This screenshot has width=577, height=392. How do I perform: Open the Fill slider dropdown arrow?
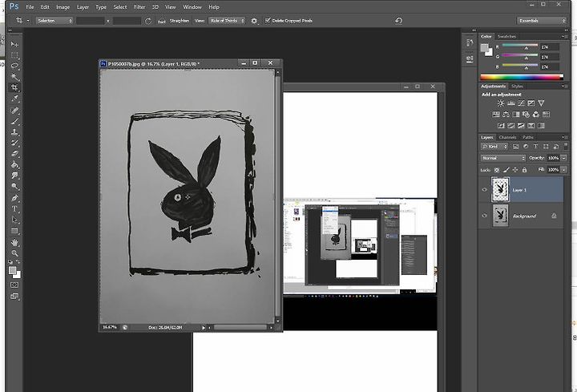(x=563, y=170)
